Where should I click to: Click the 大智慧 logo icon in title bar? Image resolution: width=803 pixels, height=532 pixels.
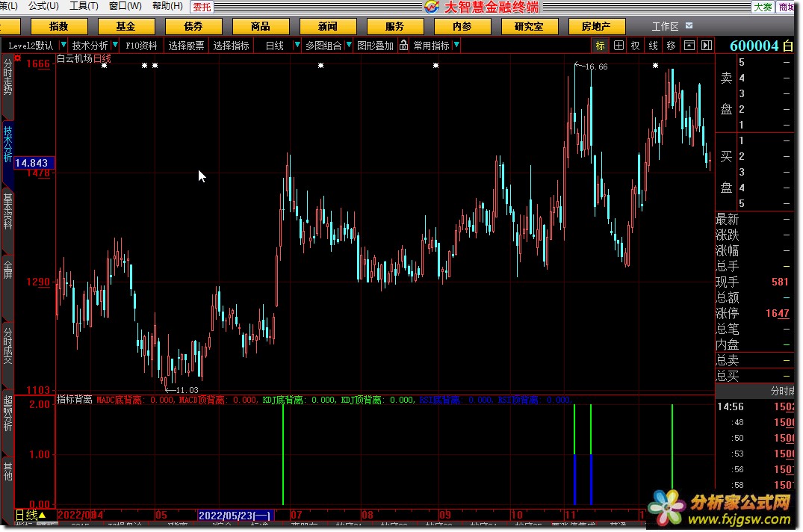pos(432,7)
